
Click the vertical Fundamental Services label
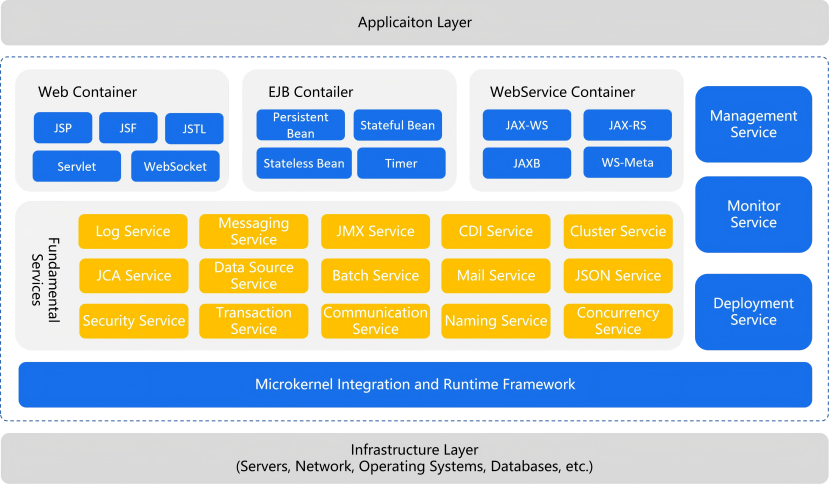point(45,279)
